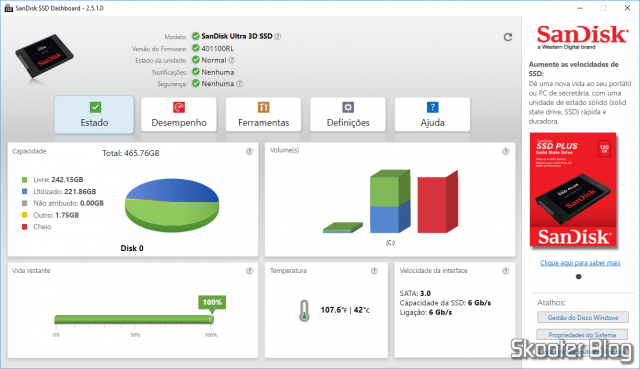
Task: Click the small flat volume bar
Action: [343, 228]
